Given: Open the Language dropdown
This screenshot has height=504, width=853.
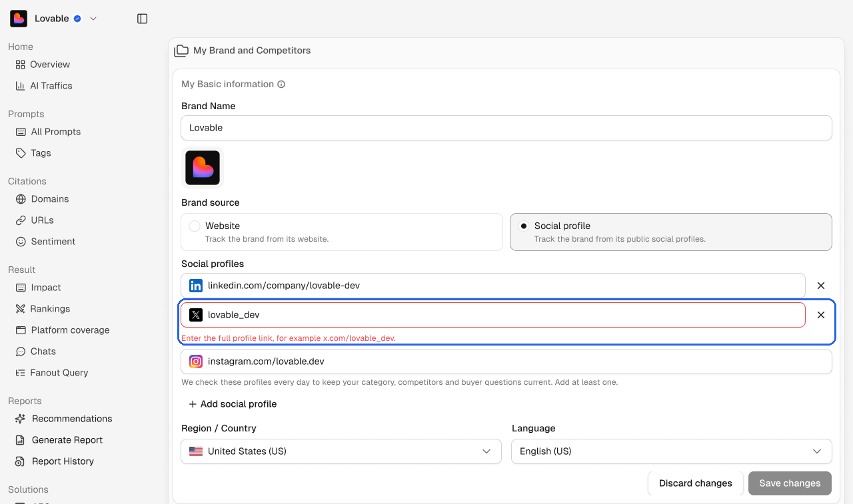Looking at the screenshot, I should (672, 451).
